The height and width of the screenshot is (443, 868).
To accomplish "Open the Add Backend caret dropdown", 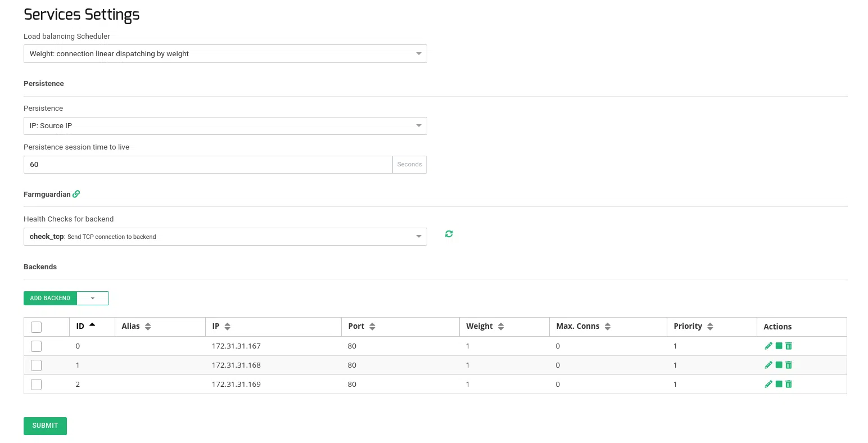I will (x=93, y=298).
